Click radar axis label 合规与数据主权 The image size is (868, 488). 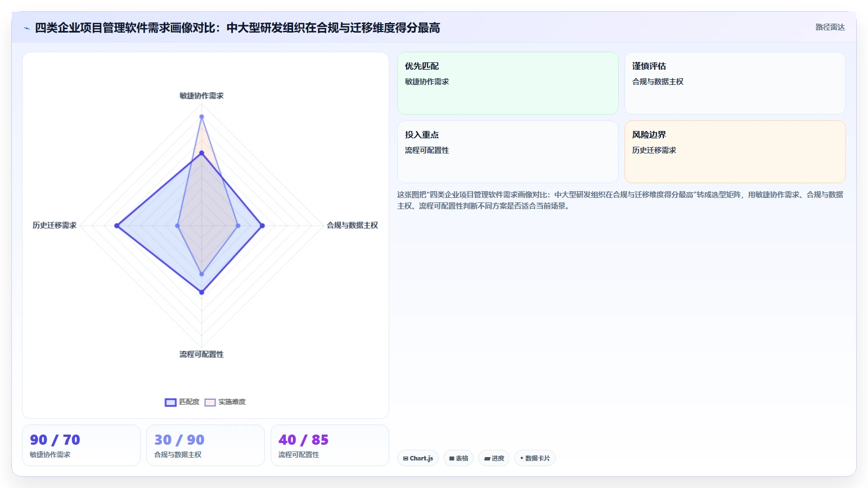tap(352, 225)
